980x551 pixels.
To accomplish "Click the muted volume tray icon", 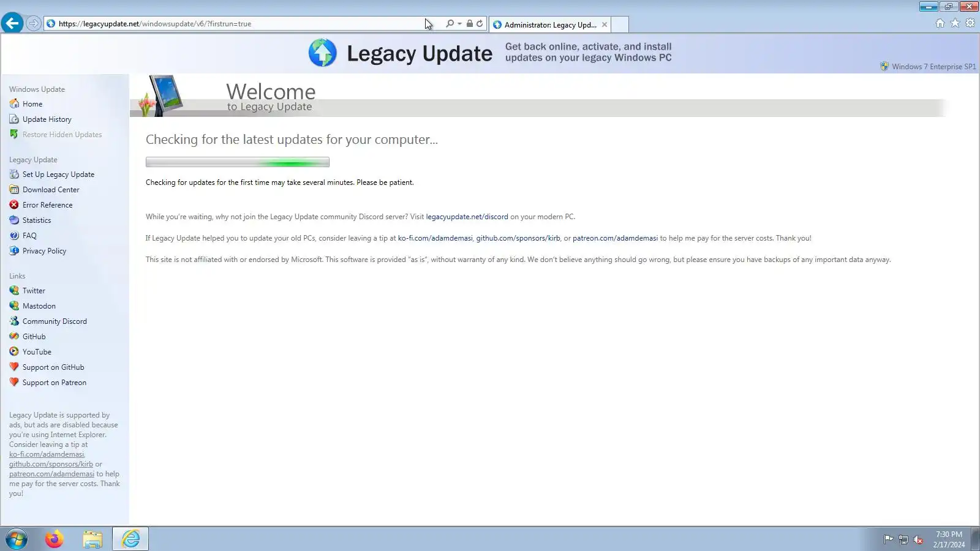I will point(918,539).
